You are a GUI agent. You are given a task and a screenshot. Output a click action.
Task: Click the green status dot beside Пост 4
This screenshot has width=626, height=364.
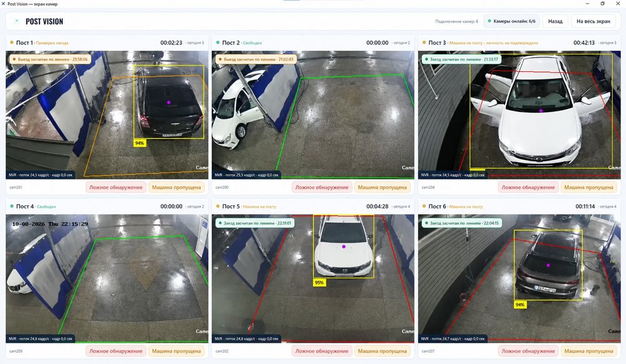pos(11,206)
